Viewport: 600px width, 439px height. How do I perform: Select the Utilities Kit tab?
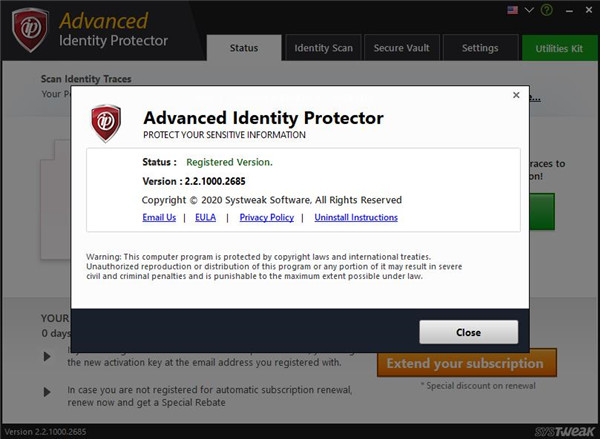pos(560,48)
